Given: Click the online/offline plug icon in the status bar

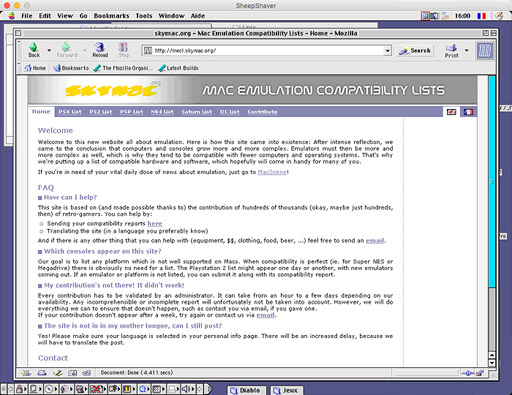Looking at the screenshot, I should [468, 373].
